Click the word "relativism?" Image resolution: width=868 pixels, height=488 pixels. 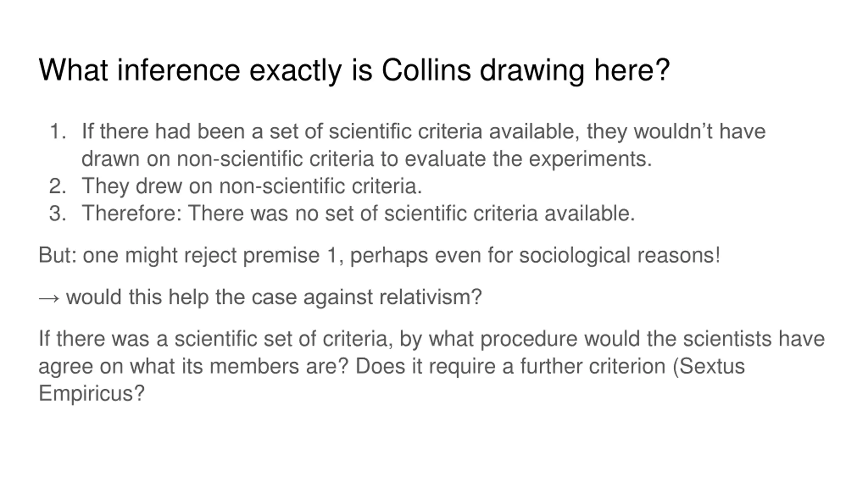pos(431,297)
